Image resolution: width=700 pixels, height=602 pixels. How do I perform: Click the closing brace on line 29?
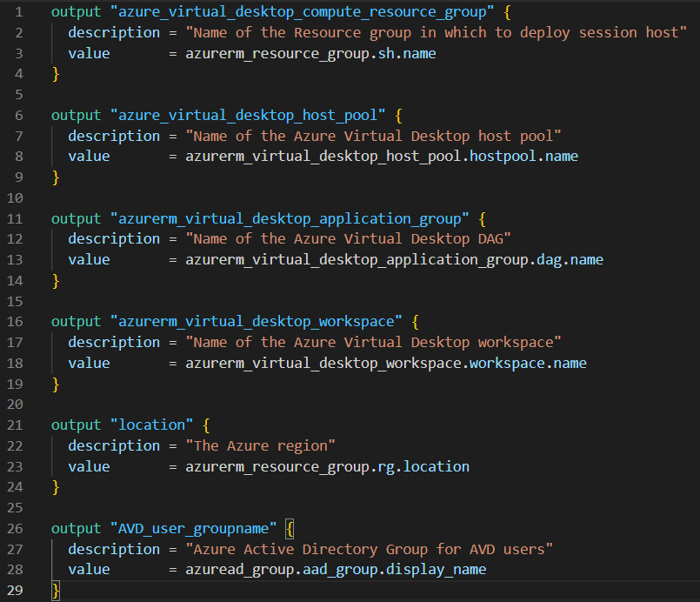click(56, 590)
